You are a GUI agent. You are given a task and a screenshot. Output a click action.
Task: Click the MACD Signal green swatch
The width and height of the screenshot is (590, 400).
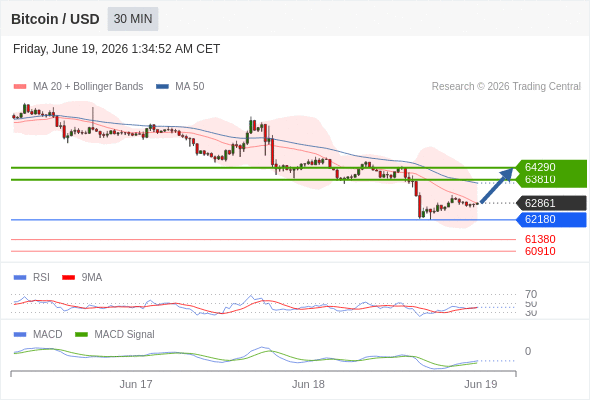coord(81,335)
